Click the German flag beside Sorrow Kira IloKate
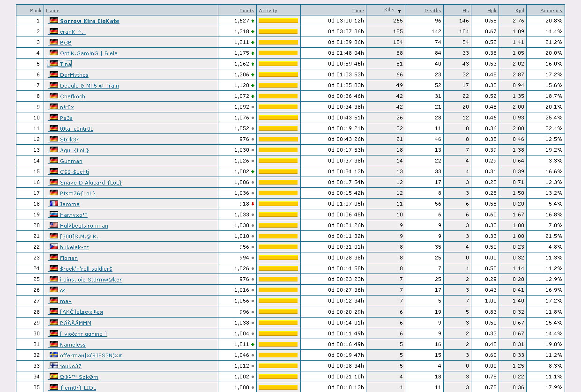This screenshot has width=581, height=392. tap(53, 21)
